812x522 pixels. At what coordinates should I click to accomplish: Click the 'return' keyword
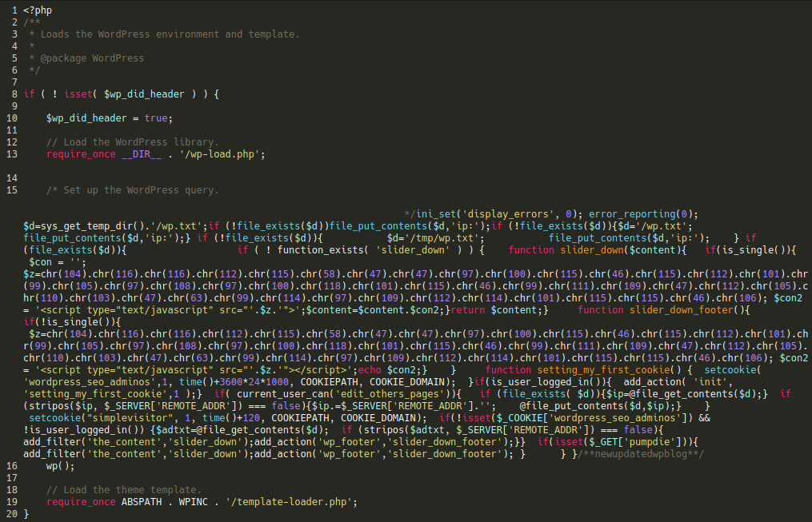468,310
